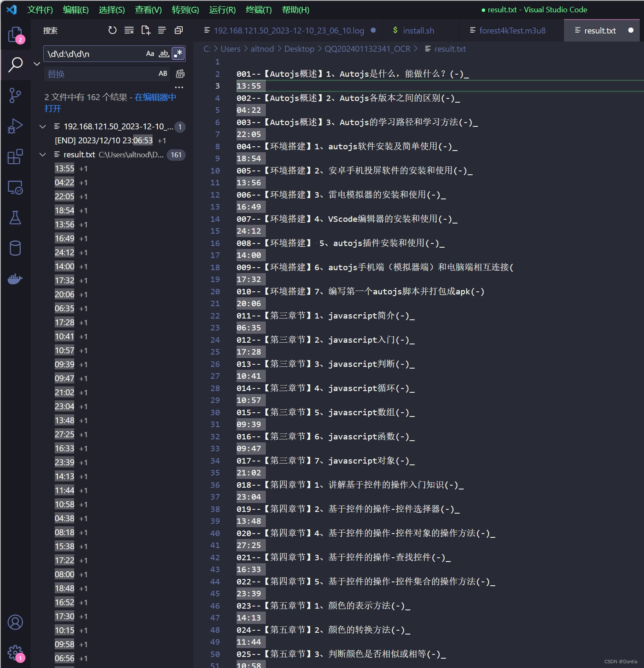Click result.txt in the breadcrumb
This screenshot has height=668, width=644.
[x=450, y=49]
